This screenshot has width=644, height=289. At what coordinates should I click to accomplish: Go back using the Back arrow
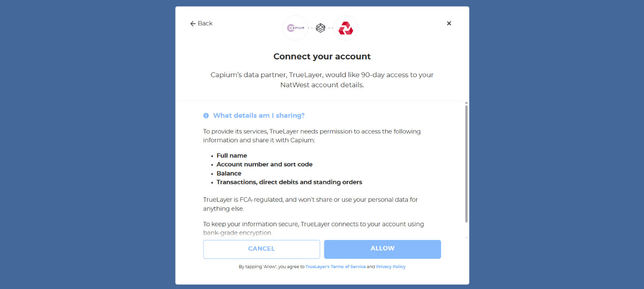(201, 23)
